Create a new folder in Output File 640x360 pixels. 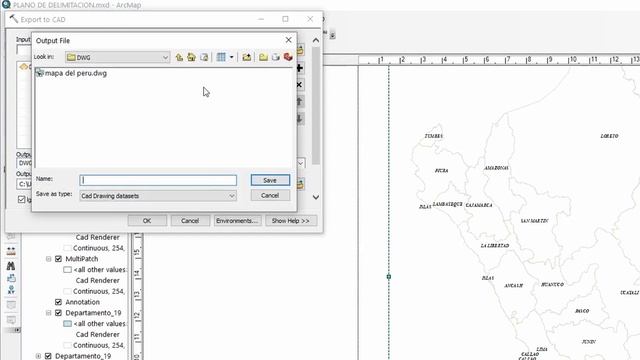263,57
